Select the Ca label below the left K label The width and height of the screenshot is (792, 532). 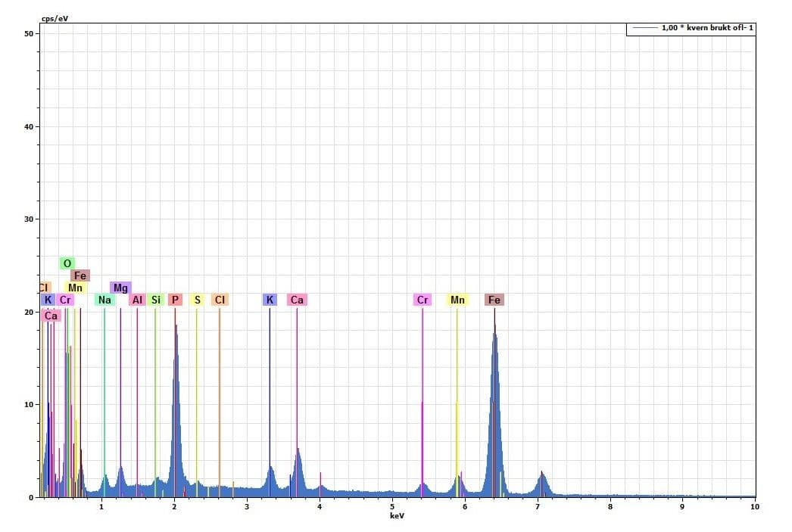(51, 316)
